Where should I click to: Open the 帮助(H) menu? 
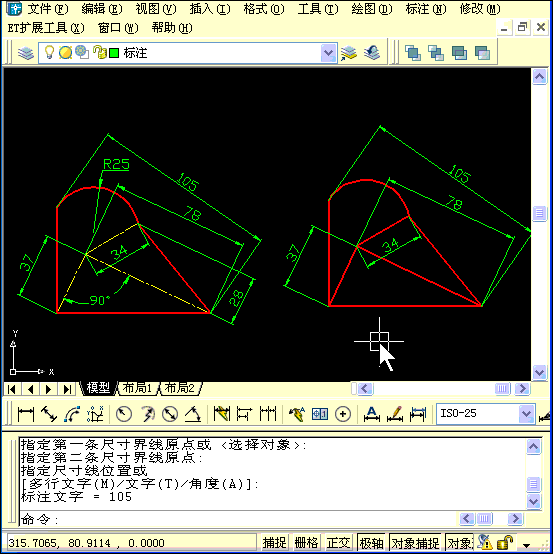click(172, 28)
